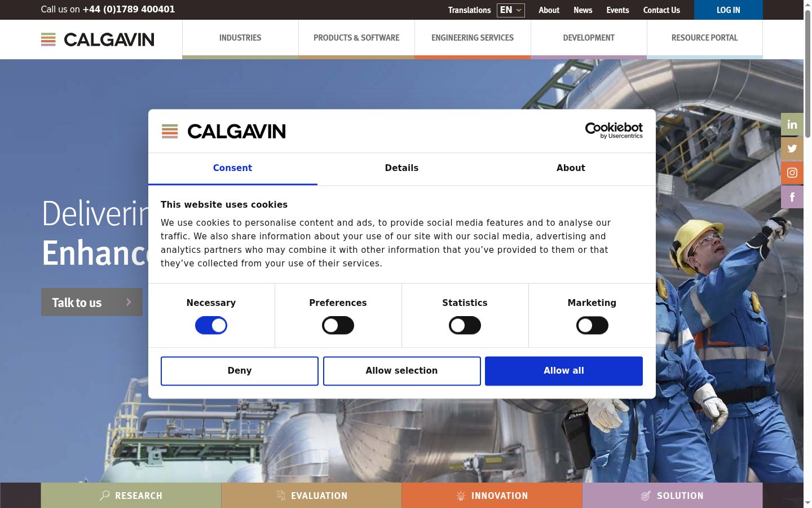The image size is (812, 508).
Task: Click the page's vertical scrollbar thumb
Action: (807, 73)
